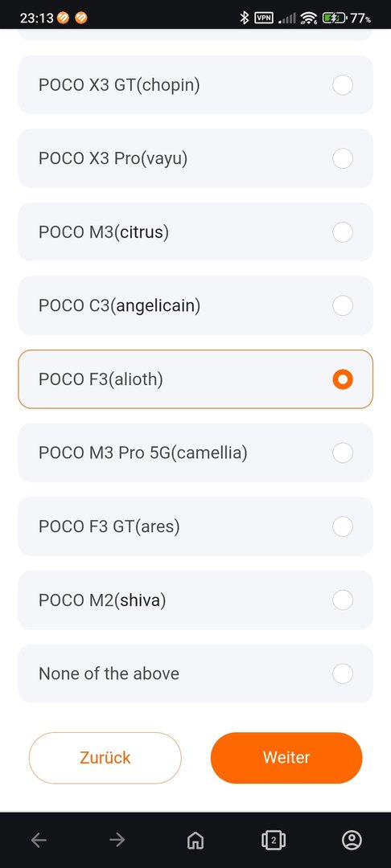Image resolution: width=391 pixels, height=868 pixels.
Task: Tap the VPN status bar icon
Action: point(264,18)
